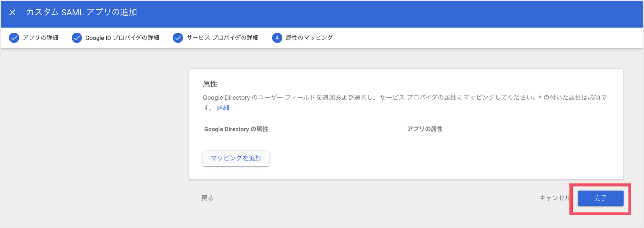Click the Google Directory の属性 column header
Screen dimensions: 644x228
click(x=236, y=129)
